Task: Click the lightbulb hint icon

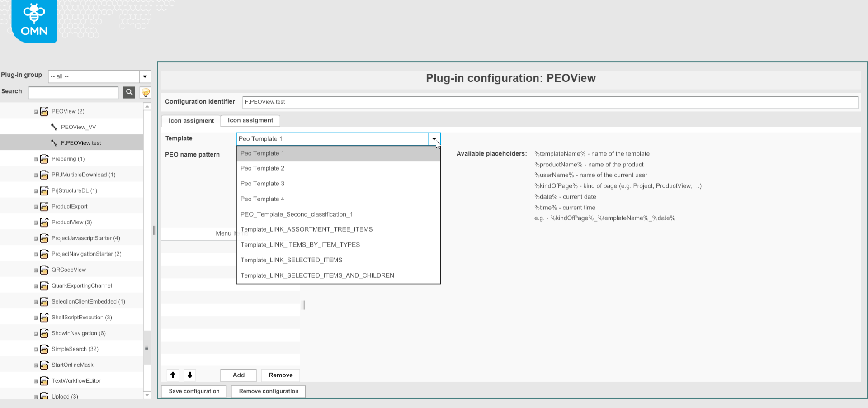Action: tap(146, 93)
